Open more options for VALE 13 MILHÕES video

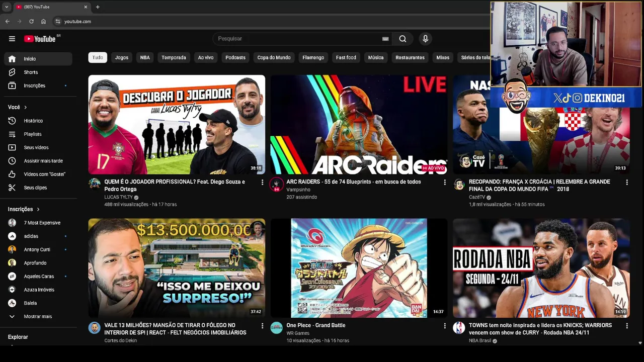tap(262, 326)
